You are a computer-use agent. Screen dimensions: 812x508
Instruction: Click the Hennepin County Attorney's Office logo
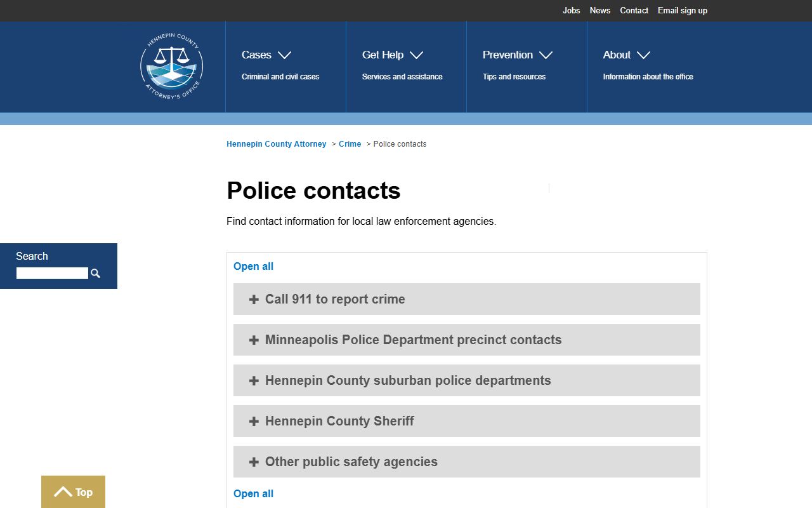171,67
